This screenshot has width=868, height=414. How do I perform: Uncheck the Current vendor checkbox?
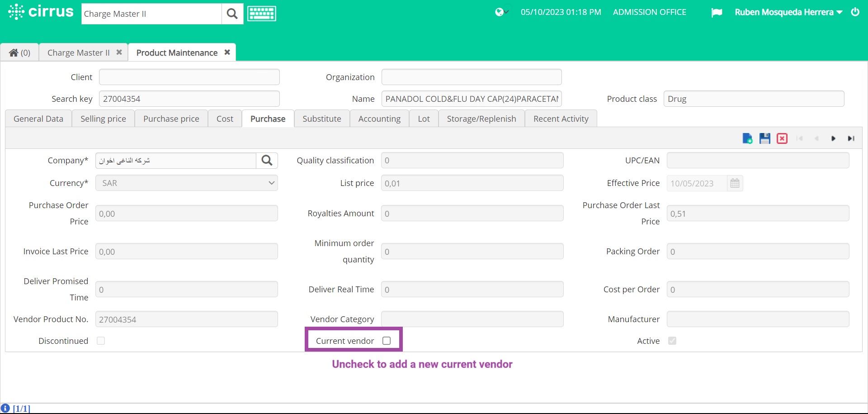tap(387, 341)
